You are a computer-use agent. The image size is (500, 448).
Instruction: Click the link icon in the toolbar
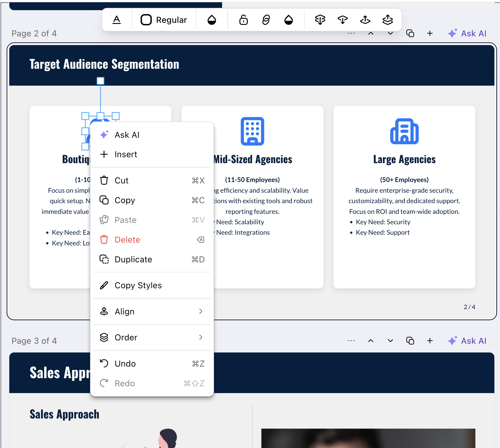(x=266, y=20)
